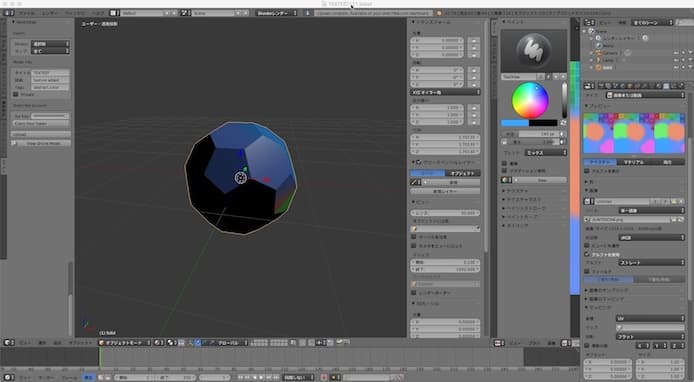Open the Window menu
The image size is (694, 382).
click(x=75, y=13)
